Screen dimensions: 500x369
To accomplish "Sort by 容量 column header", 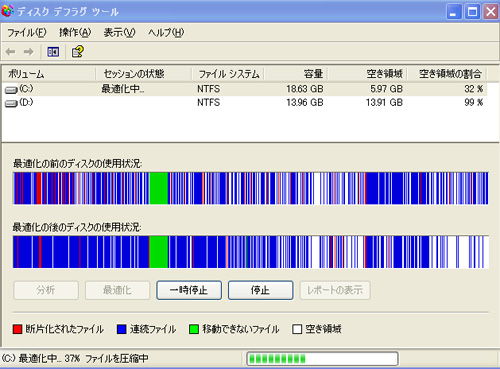I will pyautogui.click(x=296, y=74).
